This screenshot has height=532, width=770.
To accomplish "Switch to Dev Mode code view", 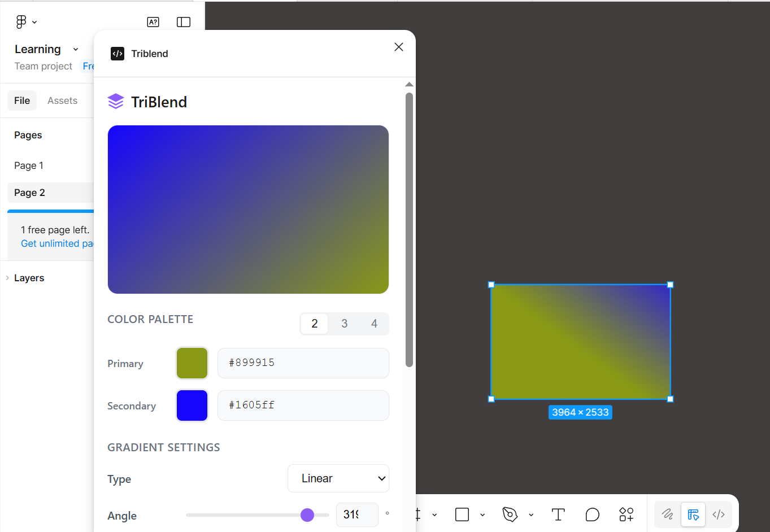I will [719, 514].
